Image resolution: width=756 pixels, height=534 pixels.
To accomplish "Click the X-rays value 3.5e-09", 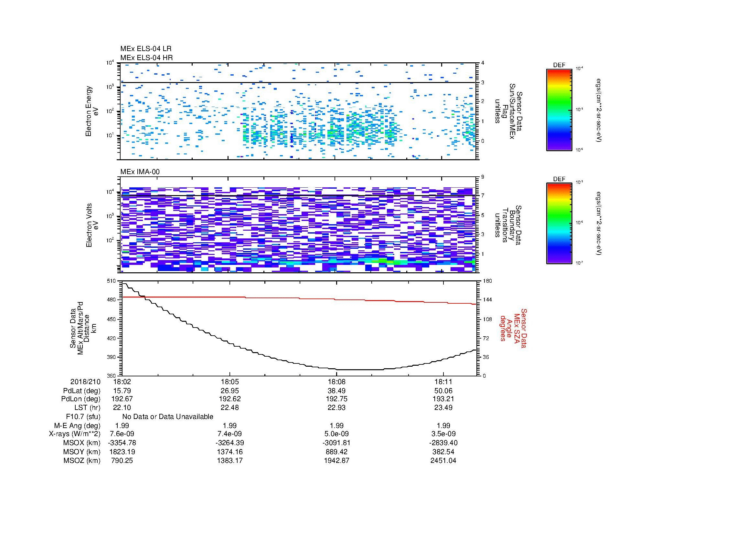I will 443,434.
